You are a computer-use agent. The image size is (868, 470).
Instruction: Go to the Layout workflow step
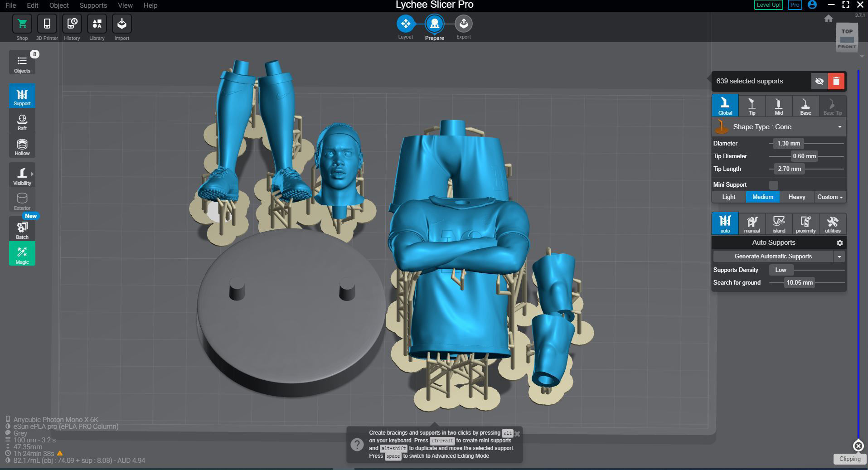(x=406, y=24)
